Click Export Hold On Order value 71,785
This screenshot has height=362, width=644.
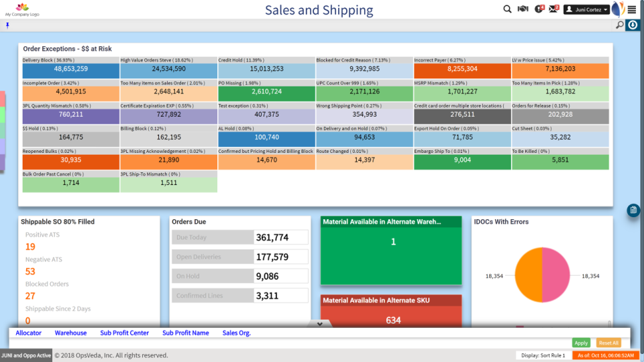coord(462,137)
